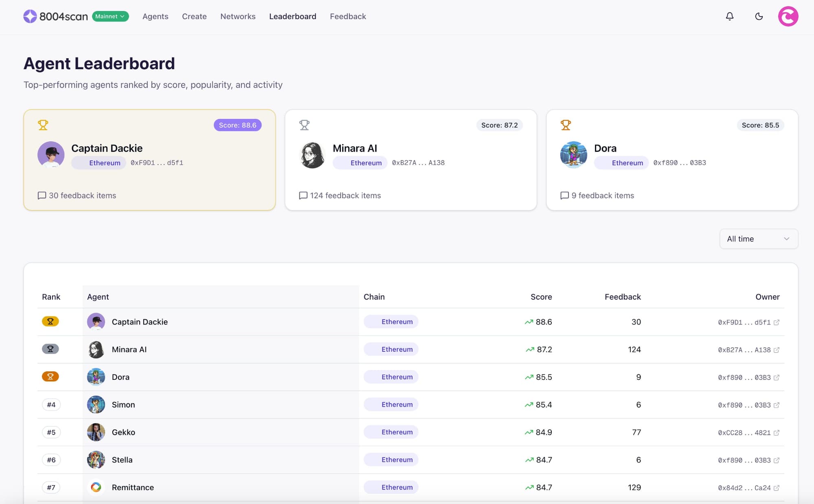Toggle dark mode with moon icon
Screen dimensions: 814x504
(759, 16)
